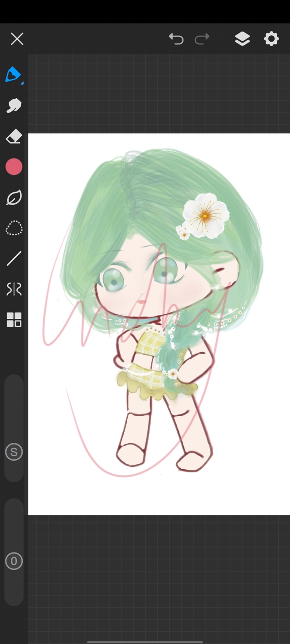
Task: Redo the undone stroke
Action: [x=202, y=39]
